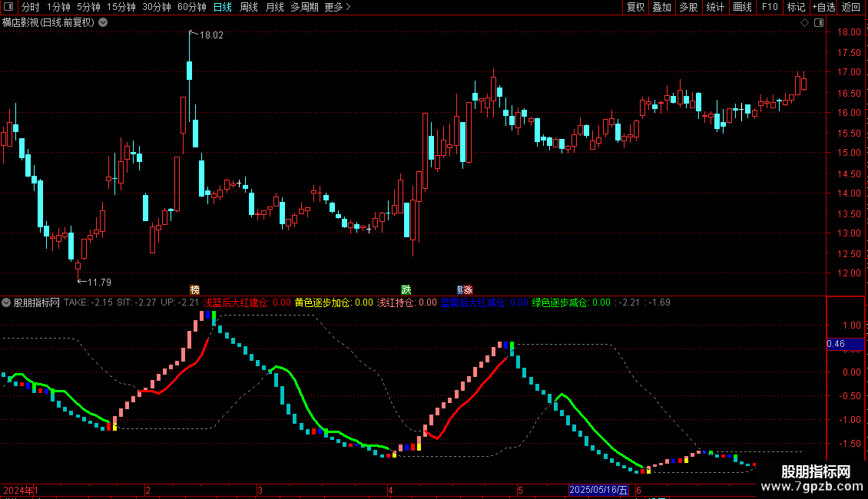Select the 1分钟 period
The image size is (868, 499).
click(58, 7)
